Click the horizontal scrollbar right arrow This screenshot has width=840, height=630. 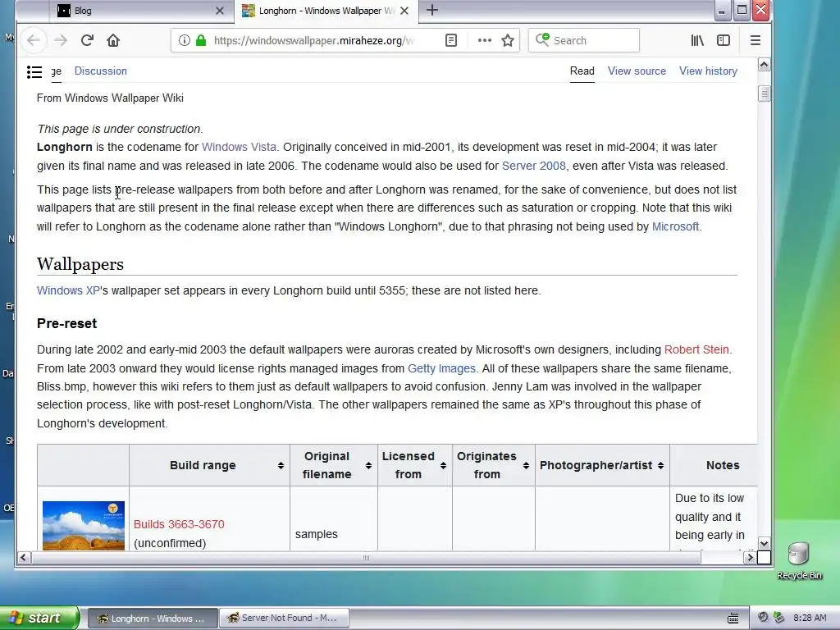tap(750, 558)
